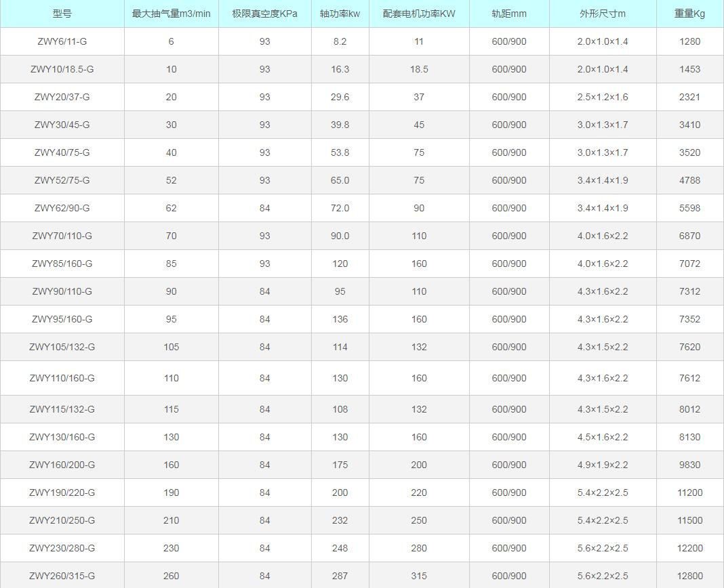Select model cell ZWY10/18.5-G
Screen dimensions: 724x588
click(x=62, y=69)
